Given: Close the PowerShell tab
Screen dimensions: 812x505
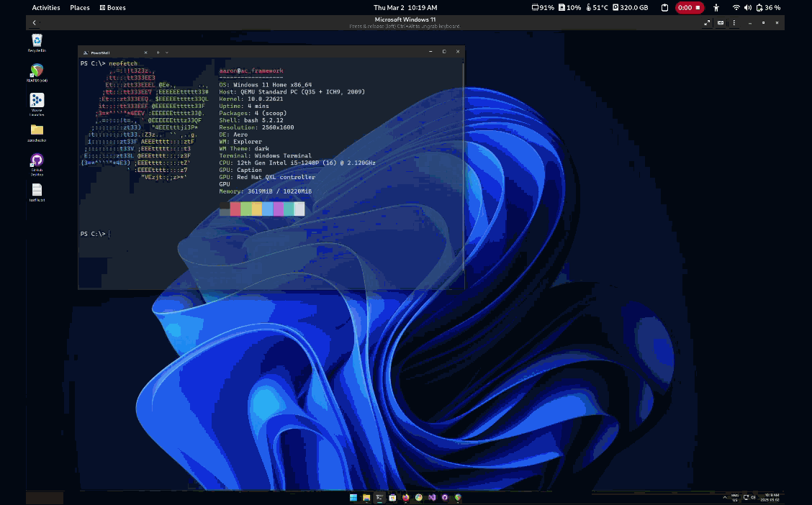Looking at the screenshot, I should pos(145,53).
